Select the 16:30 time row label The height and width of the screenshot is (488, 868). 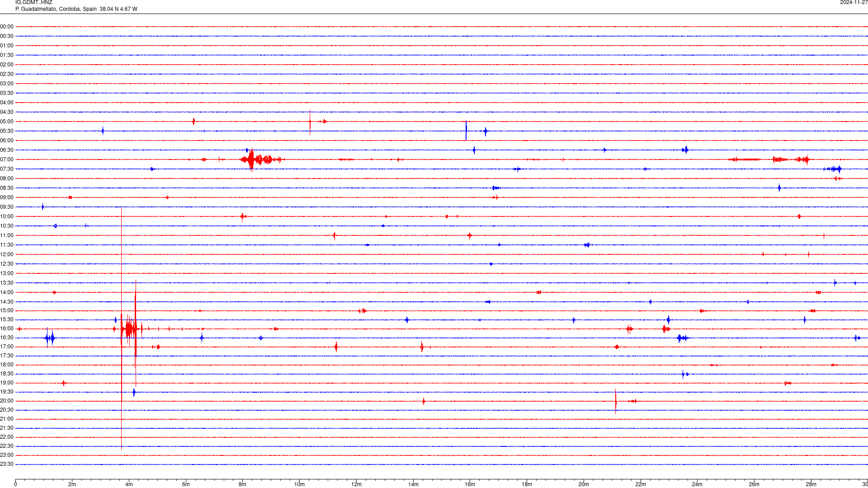pyautogui.click(x=7, y=338)
